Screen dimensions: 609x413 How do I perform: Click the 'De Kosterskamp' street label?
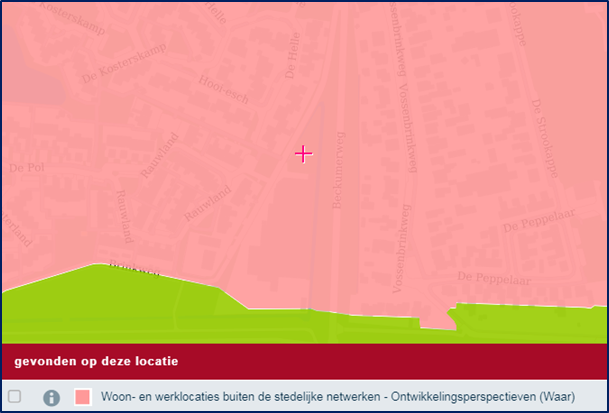tap(124, 63)
